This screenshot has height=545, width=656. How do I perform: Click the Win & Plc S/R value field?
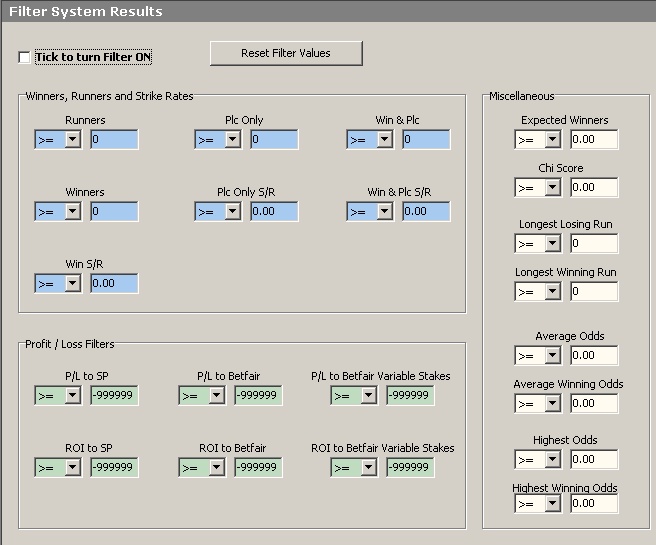point(426,212)
